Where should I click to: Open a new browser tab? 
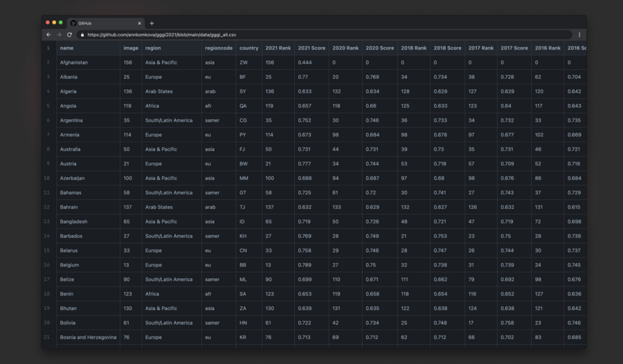[x=152, y=23]
